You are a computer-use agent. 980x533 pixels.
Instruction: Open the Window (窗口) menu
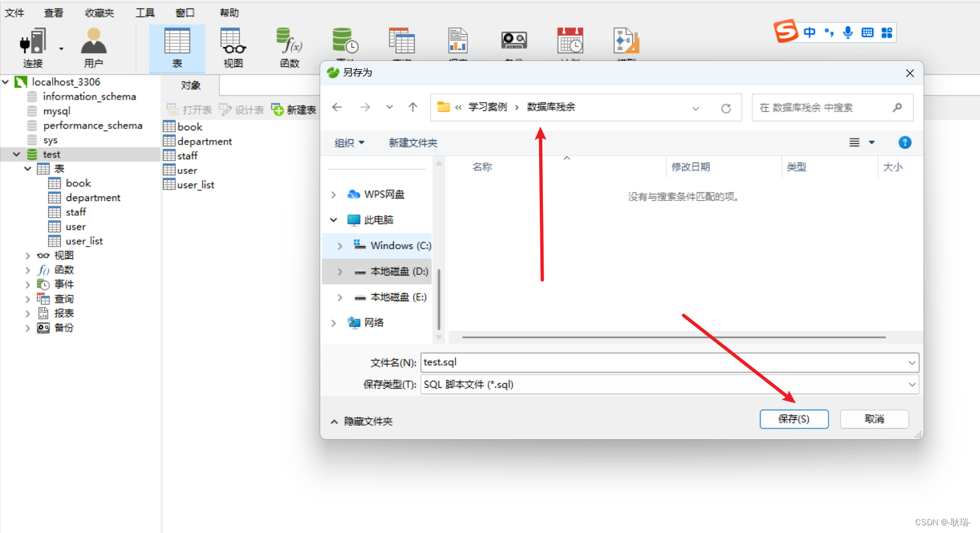point(185,13)
